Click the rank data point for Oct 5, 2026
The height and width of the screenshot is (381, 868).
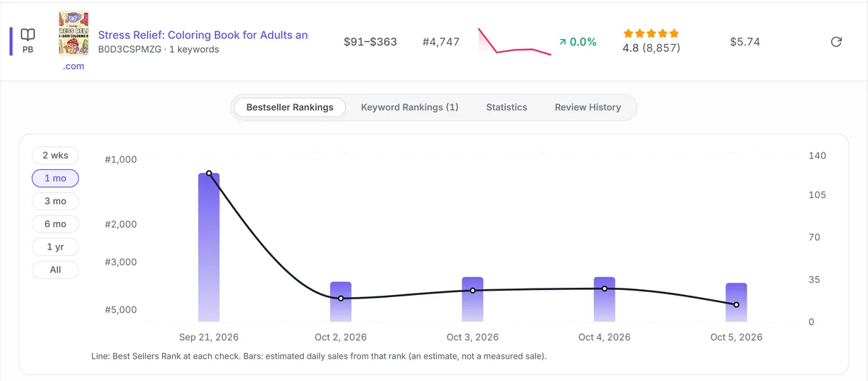(x=736, y=305)
